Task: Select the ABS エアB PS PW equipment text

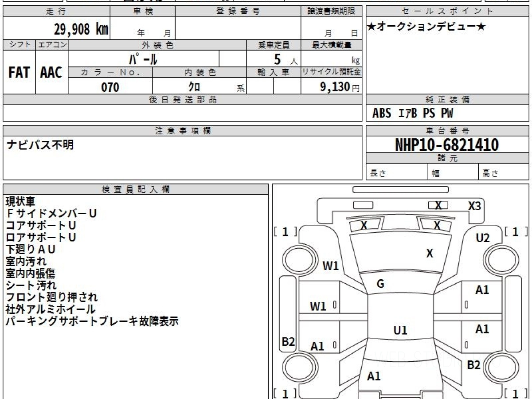Action: click(x=413, y=113)
